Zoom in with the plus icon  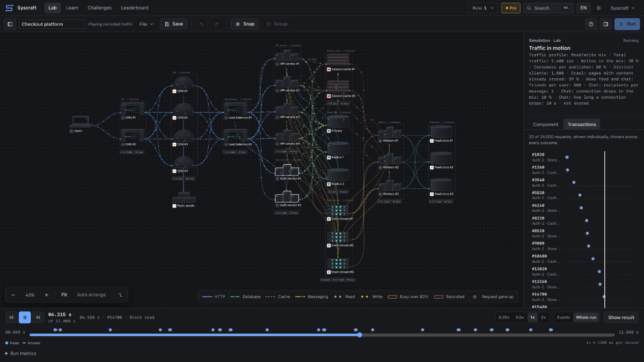pos(47,295)
